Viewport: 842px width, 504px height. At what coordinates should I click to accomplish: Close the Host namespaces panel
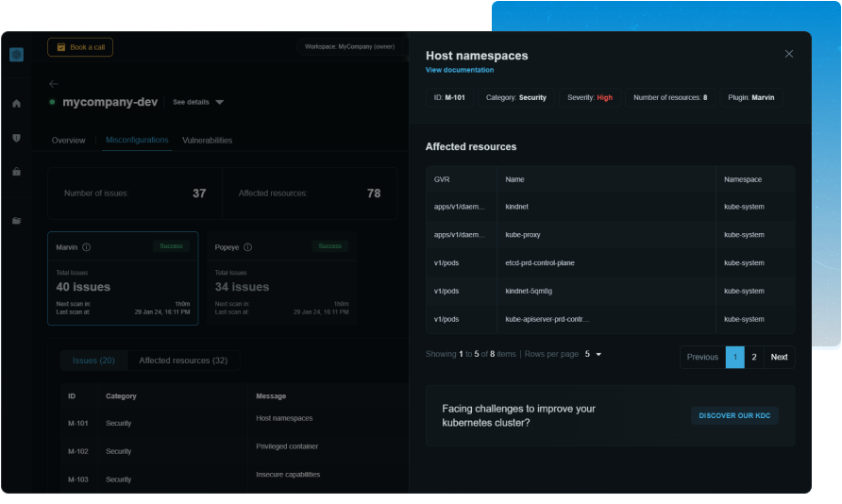(789, 54)
